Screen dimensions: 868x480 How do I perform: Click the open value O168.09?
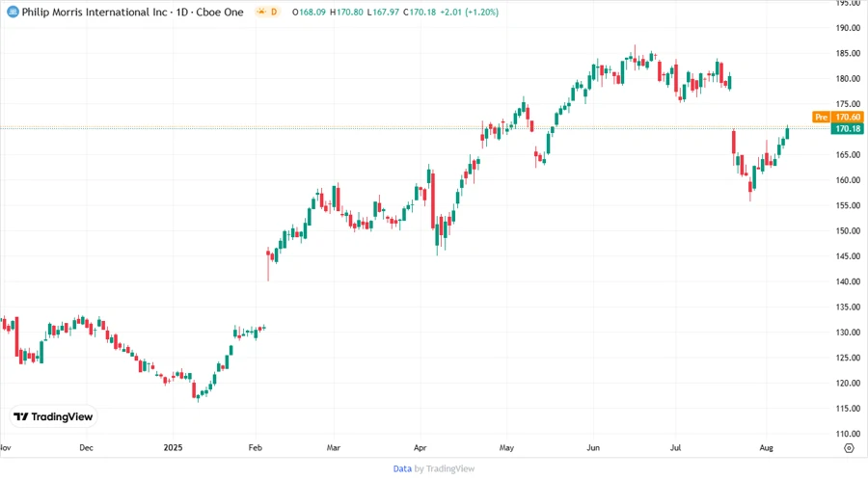click(309, 12)
